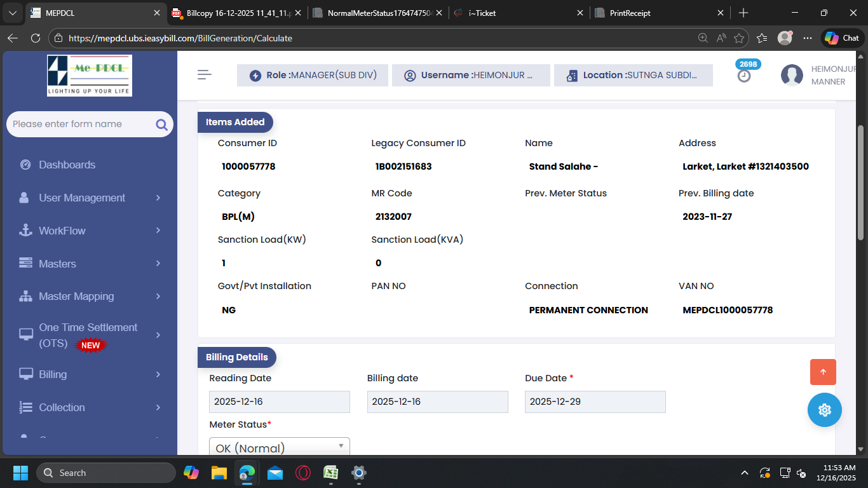This screenshot has width=868, height=488.
Task: Click the User Management person icon
Action: point(24,198)
